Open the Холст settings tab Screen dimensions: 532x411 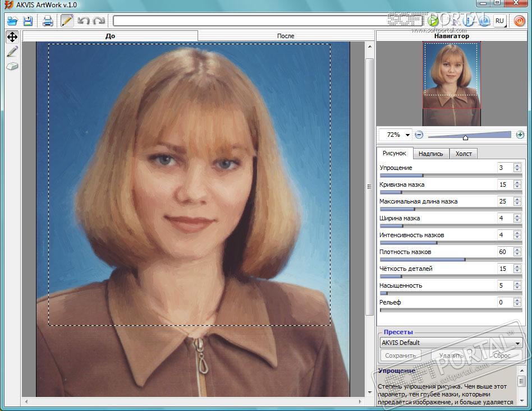pyautogui.click(x=464, y=154)
